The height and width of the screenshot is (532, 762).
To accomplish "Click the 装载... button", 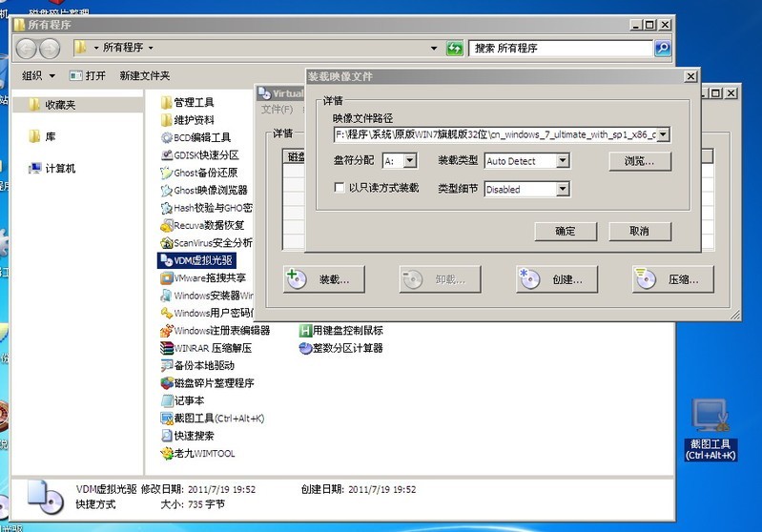I will (x=323, y=279).
